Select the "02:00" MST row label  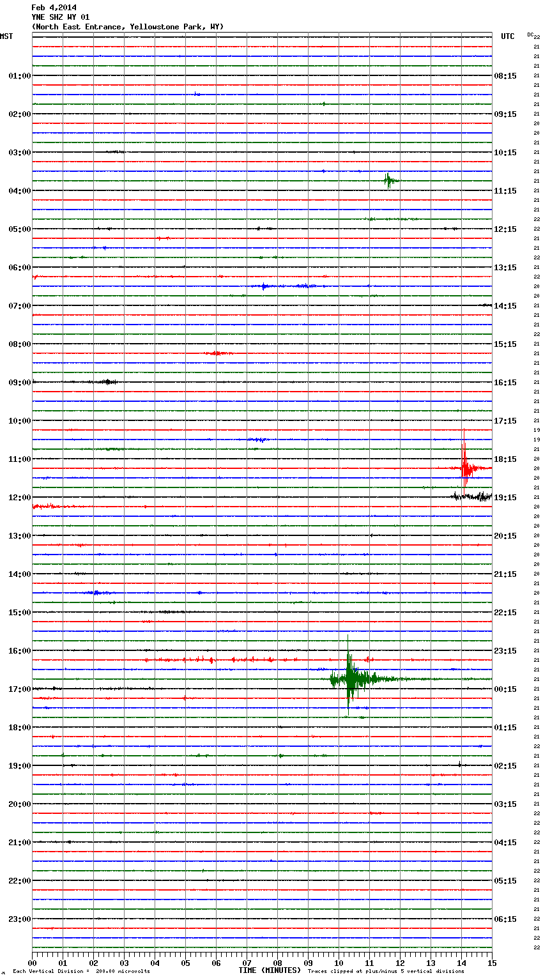click(20, 114)
